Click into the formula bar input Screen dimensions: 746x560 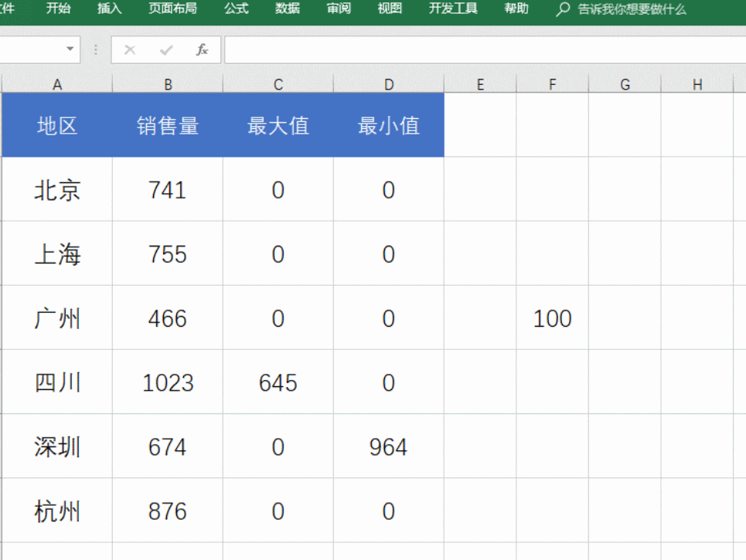tap(485, 49)
